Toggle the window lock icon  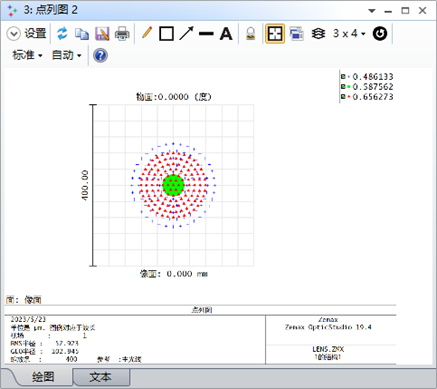tap(251, 34)
